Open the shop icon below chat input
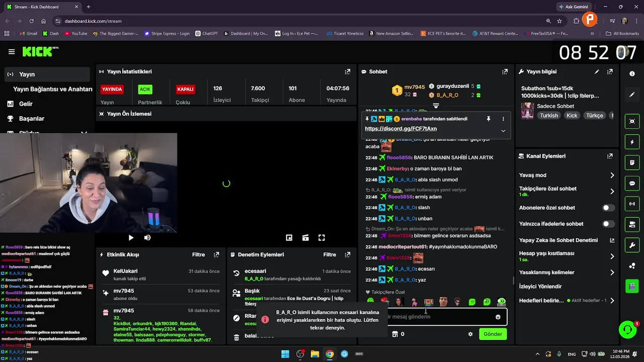Image resolution: width=644 pixels, height=362 pixels. tap(395, 334)
